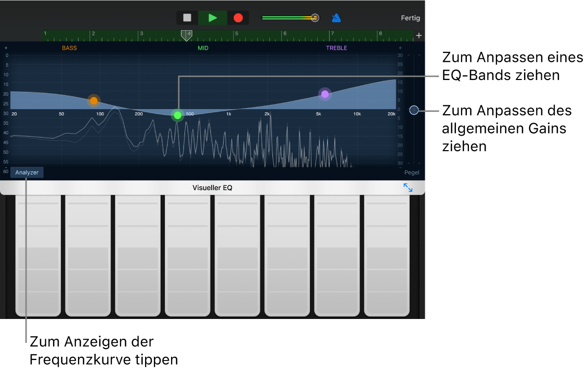This screenshot has height=373, width=588.
Task: Expand Visueller EQ to full screen with arrow icon
Action: click(409, 188)
